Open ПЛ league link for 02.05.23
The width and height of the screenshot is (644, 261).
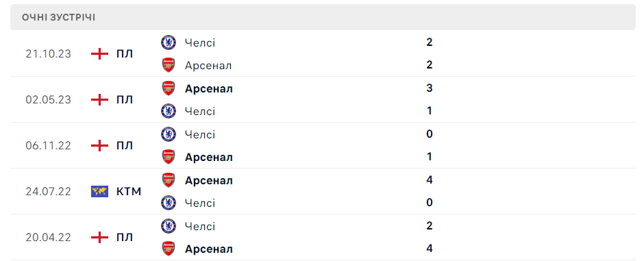click(125, 100)
